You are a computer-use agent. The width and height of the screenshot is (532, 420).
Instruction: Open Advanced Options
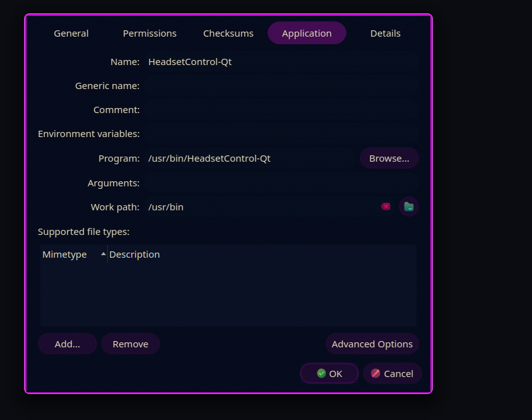click(372, 344)
